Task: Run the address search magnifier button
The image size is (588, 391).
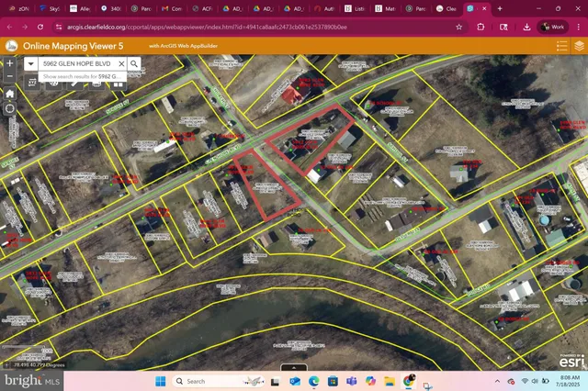Action: (x=134, y=64)
